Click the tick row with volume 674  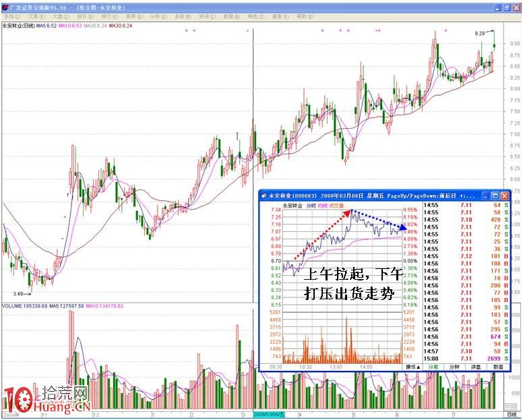[466, 336]
